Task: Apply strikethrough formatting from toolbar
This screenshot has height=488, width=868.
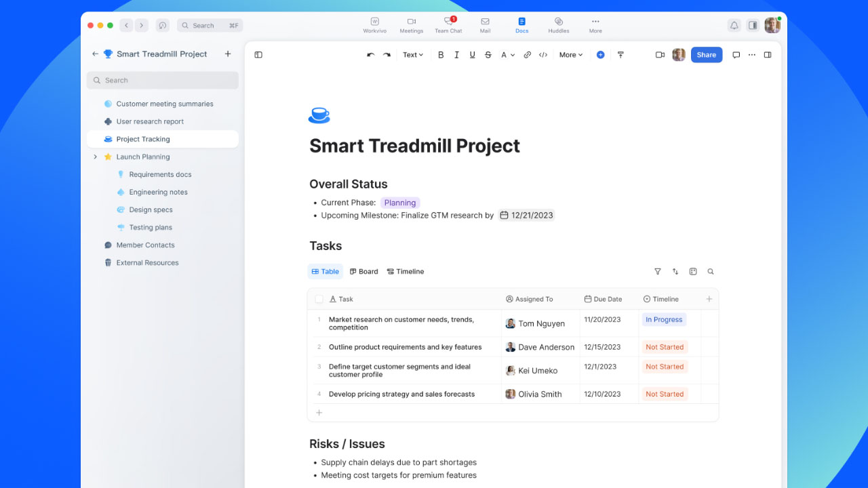Action: (488, 55)
